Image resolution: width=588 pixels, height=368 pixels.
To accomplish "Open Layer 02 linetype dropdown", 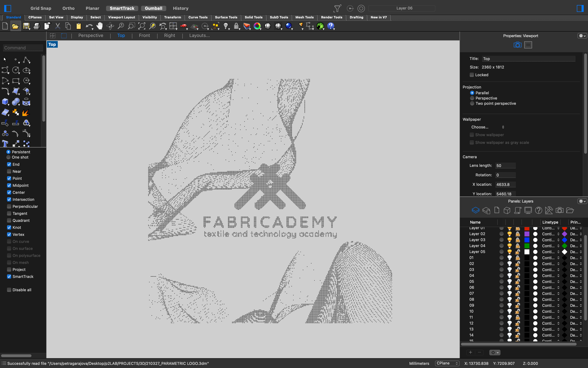I will [x=551, y=234].
